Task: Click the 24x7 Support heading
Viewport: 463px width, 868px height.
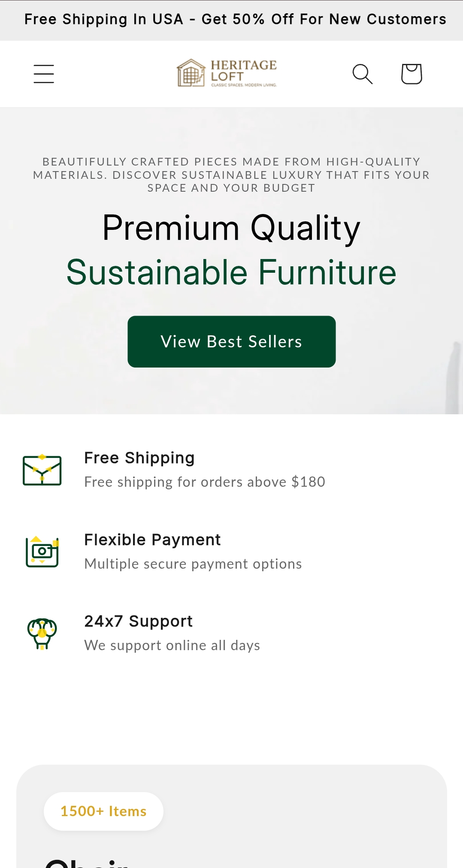Action: [x=138, y=621]
